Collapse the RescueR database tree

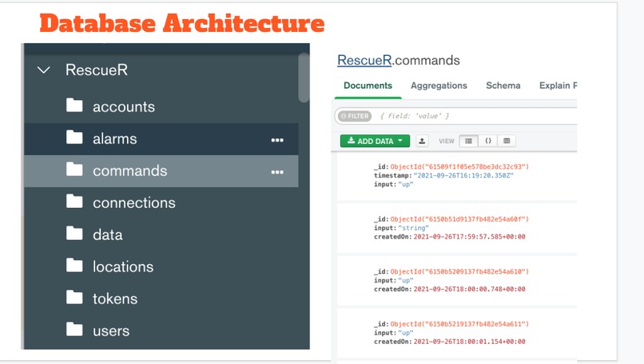tap(43, 70)
